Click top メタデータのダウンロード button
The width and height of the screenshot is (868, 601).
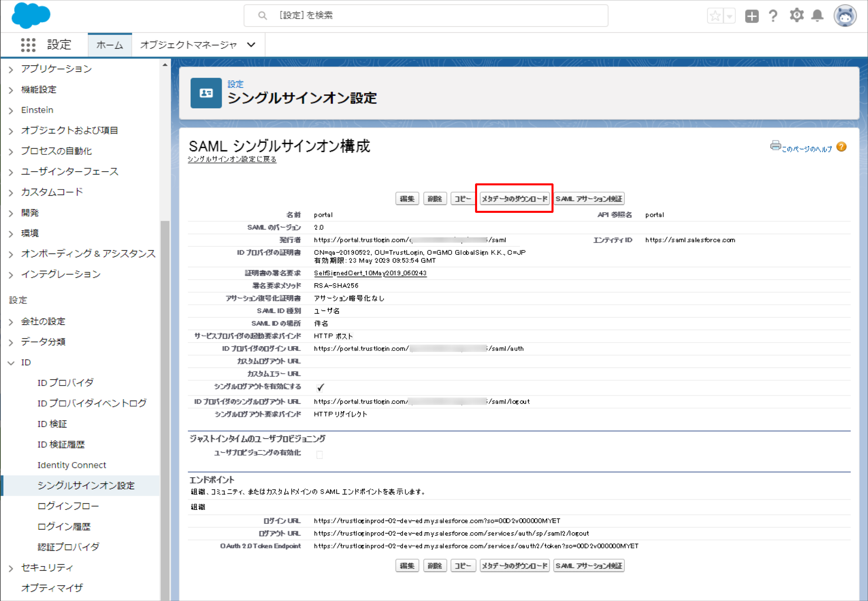514,198
